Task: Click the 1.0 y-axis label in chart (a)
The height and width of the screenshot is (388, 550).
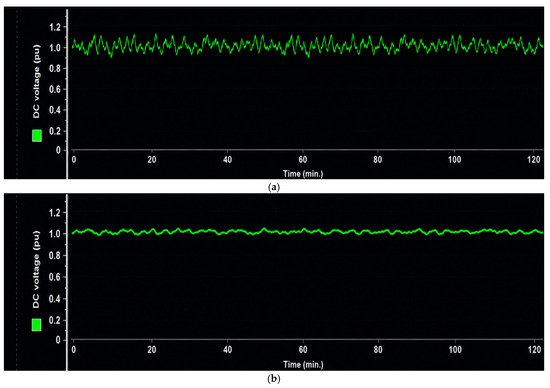Action: 55,48
